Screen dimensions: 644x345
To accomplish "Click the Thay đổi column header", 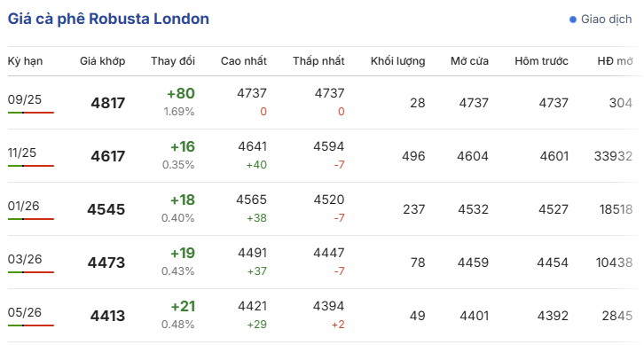I will point(172,61).
